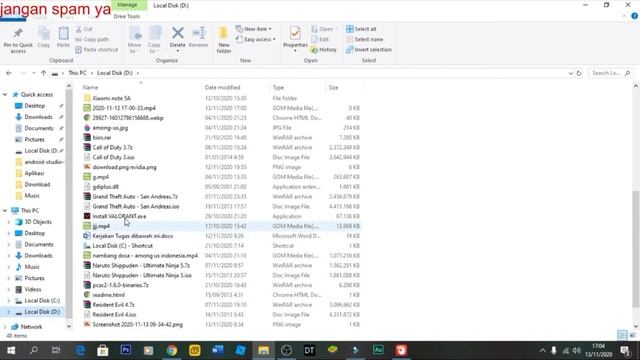
Task: Refresh the Local Disk (D:) view
Action: (579, 73)
